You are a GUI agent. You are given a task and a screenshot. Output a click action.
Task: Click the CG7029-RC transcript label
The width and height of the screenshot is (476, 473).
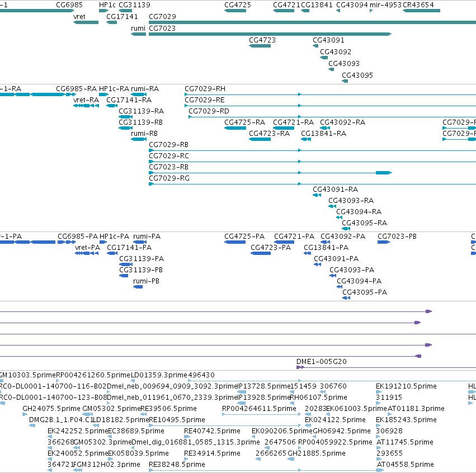[x=169, y=156]
